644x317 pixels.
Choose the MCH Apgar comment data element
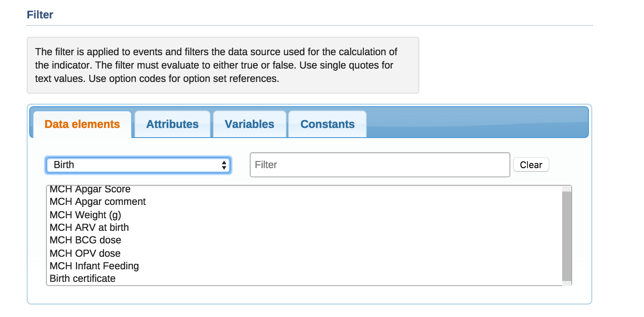pos(98,202)
